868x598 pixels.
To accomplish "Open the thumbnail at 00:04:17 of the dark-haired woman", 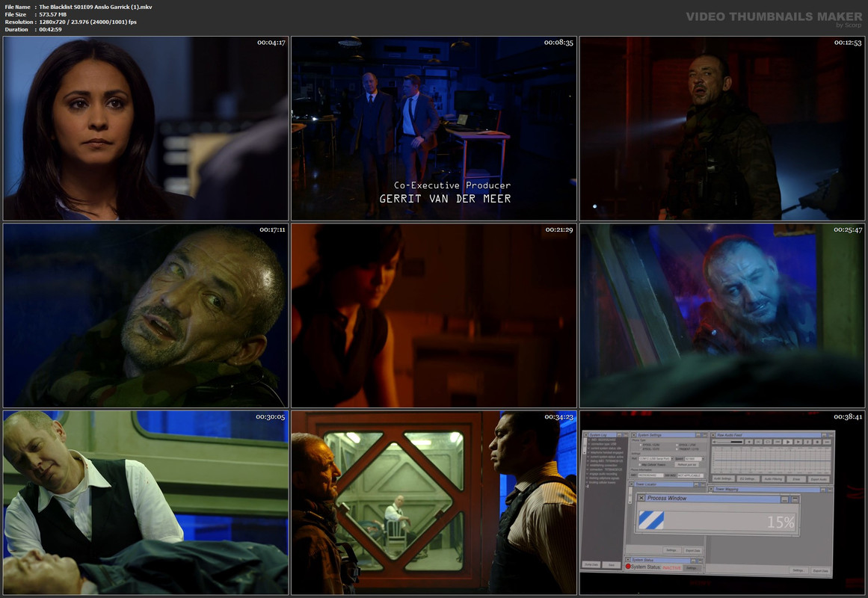I will pyautogui.click(x=146, y=129).
